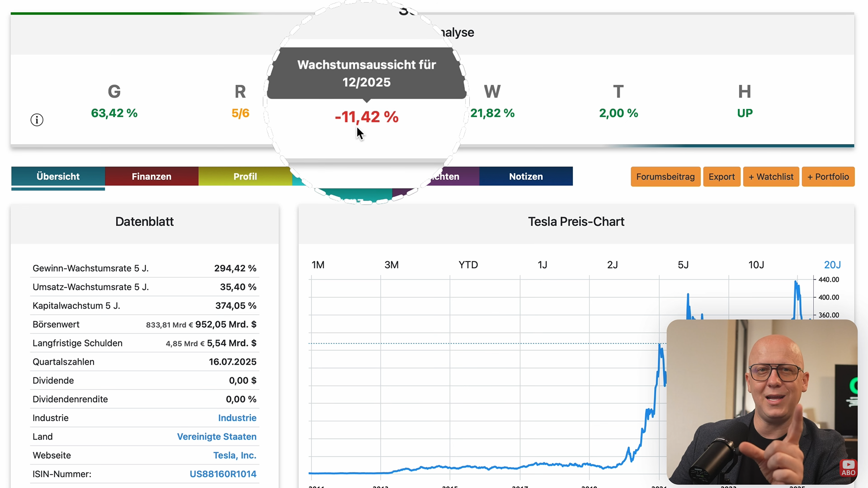This screenshot has width=868, height=488.
Task: Click Dividendenrendite value 0,00 %
Action: click(x=241, y=399)
